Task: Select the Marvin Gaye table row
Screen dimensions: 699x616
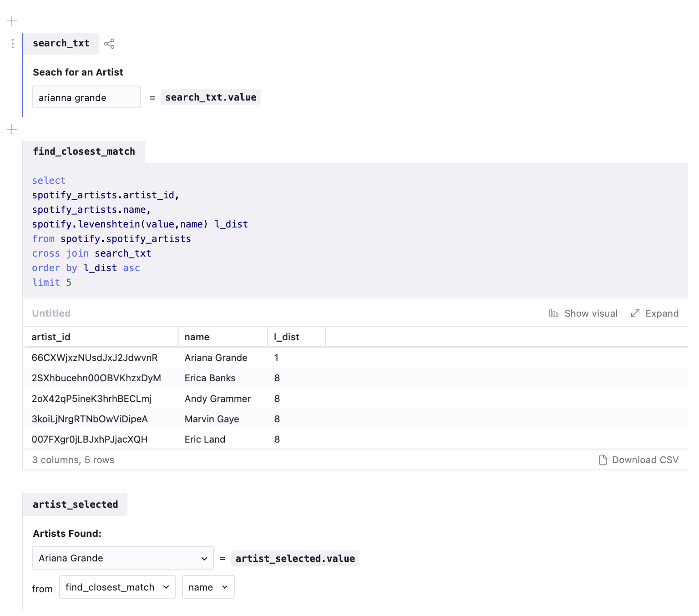Action: tap(355, 419)
